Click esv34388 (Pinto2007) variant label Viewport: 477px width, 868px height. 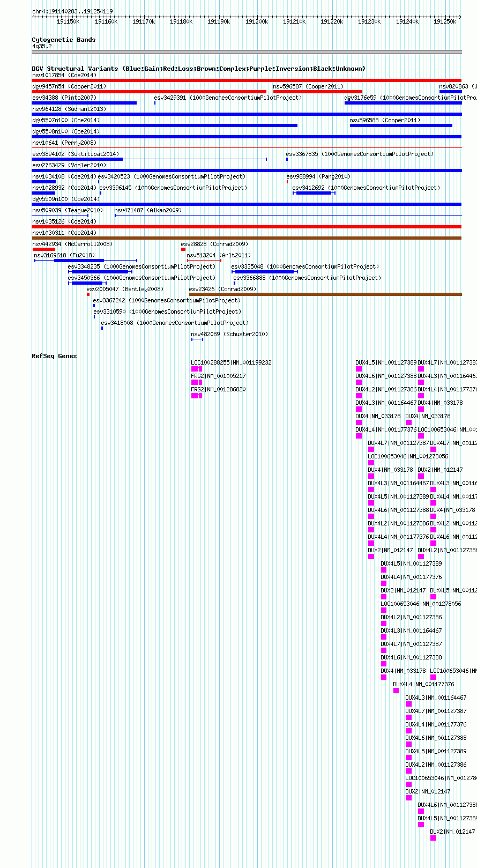click(x=64, y=98)
